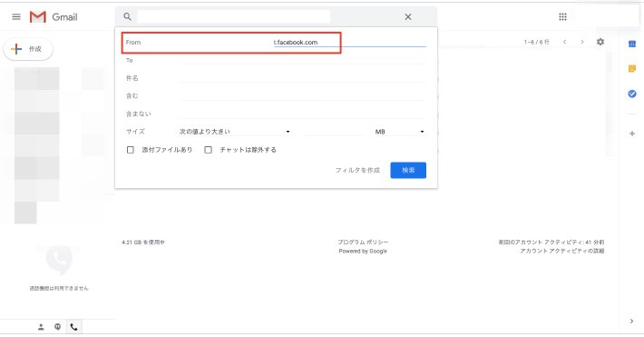Image resolution: width=644 pixels, height=337 pixels.
Task: Click the 1–6 / 6 行 pagination text
Action: pyautogui.click(x=536, y=42)
